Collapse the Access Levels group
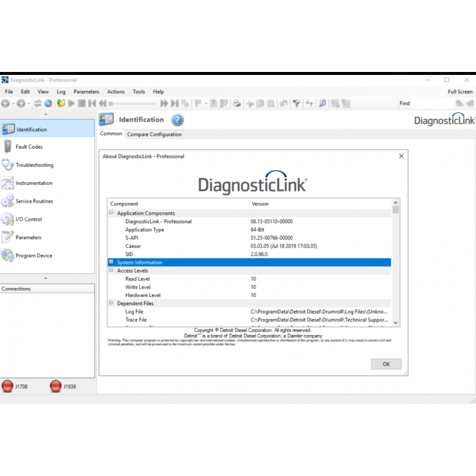Viewport: 476px width, 476px height. (x=111, y=271)
